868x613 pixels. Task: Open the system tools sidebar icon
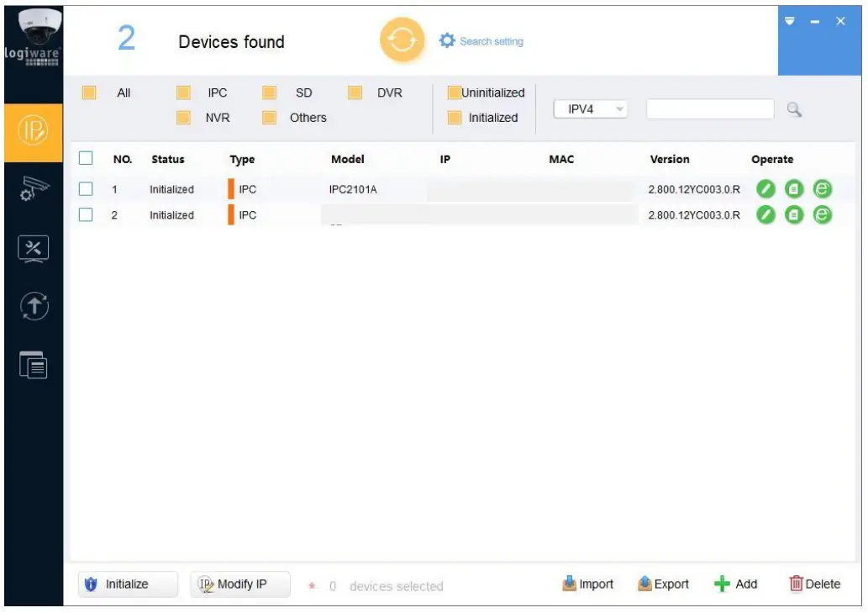click(x=33, y=249)
